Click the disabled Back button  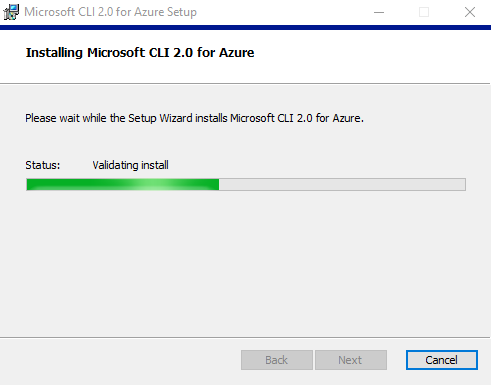coord(277,360)
